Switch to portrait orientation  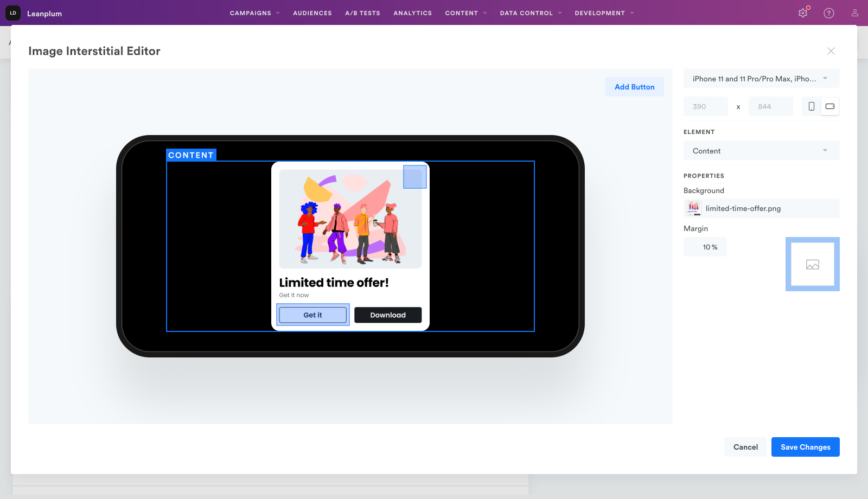coord(812,106)
